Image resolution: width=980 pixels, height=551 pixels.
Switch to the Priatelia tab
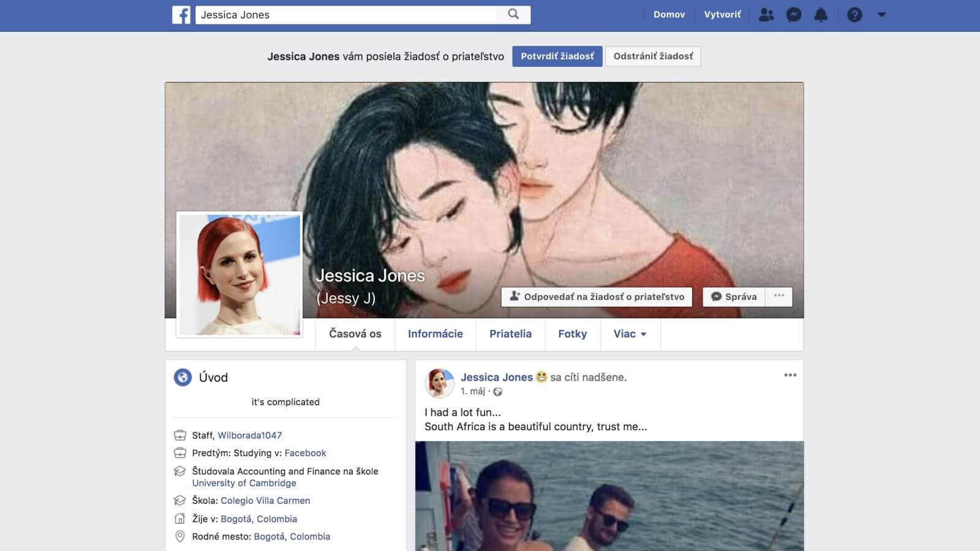(510, 334)
